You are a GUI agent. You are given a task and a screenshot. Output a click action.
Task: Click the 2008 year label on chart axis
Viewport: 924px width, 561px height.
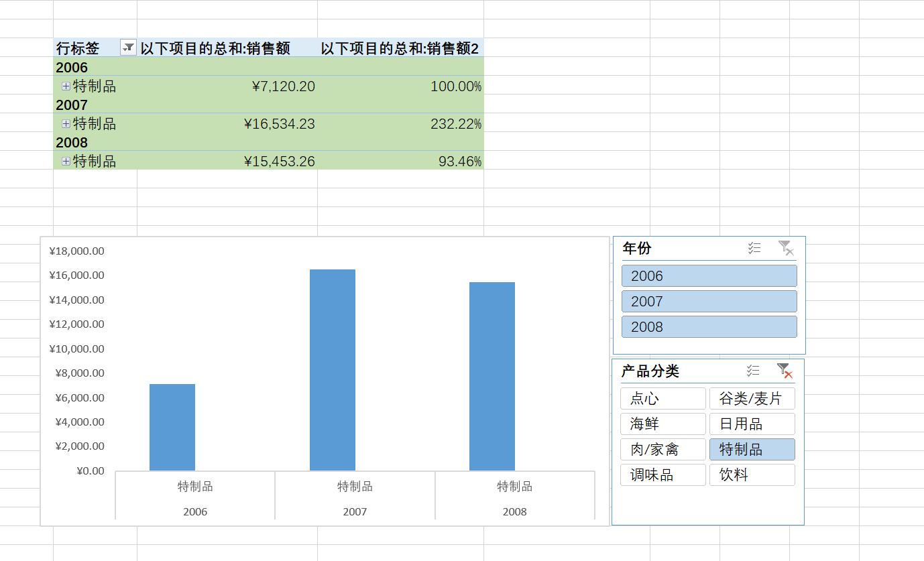click(x=515, y=511)
